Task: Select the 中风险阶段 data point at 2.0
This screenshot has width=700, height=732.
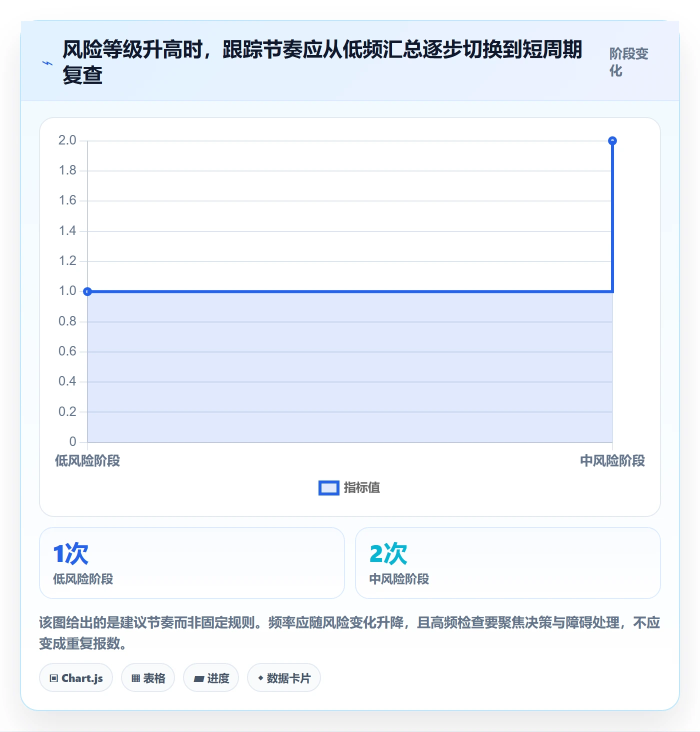Action: click(x=612, y=141)
